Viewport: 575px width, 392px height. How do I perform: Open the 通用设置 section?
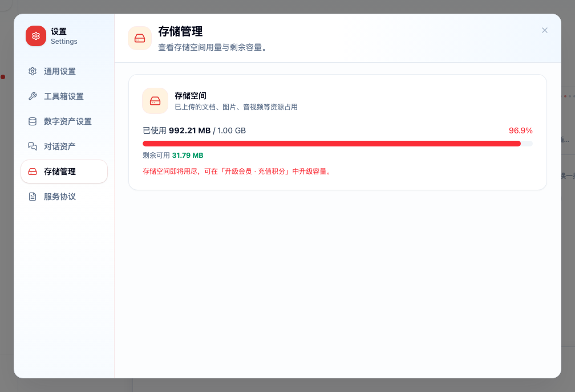[64, 71]
